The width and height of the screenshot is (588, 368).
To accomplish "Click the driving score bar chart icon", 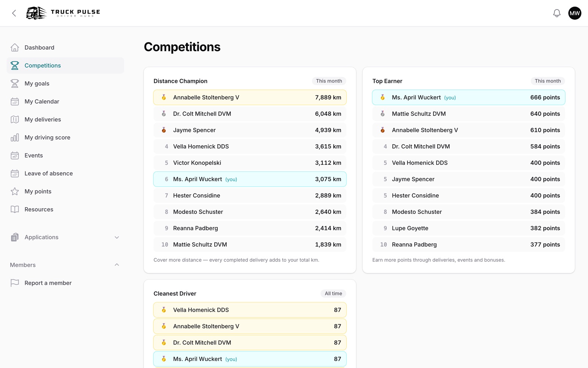I will [x=15, y=138].
